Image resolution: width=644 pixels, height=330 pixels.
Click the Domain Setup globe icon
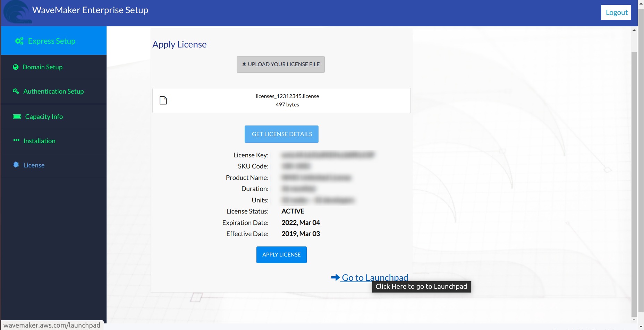pos(16,67)
